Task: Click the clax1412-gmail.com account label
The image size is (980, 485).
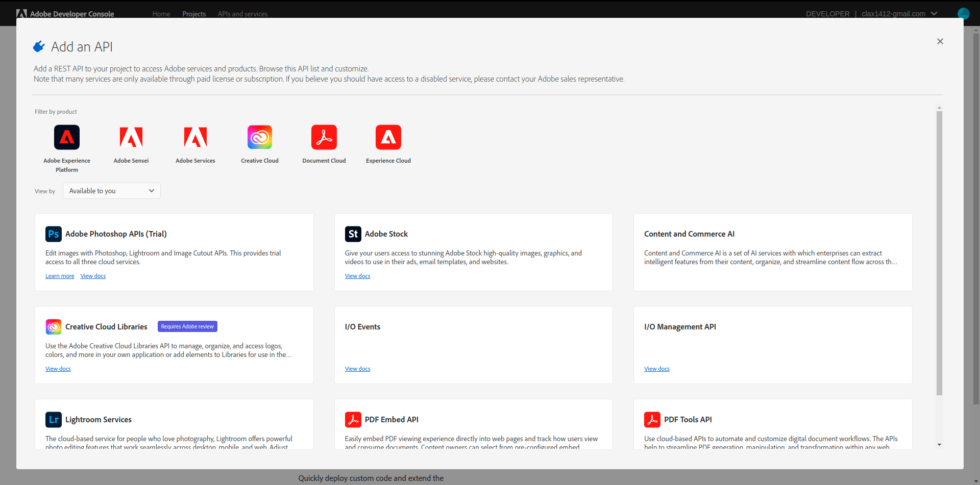Action: [x=893, y=14]
